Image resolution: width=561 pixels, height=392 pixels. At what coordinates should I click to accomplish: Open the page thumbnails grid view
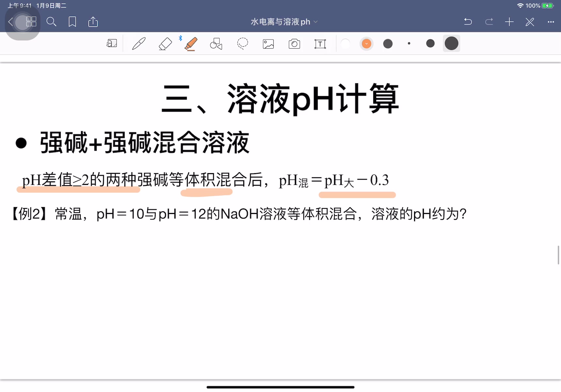coord(31,22)
